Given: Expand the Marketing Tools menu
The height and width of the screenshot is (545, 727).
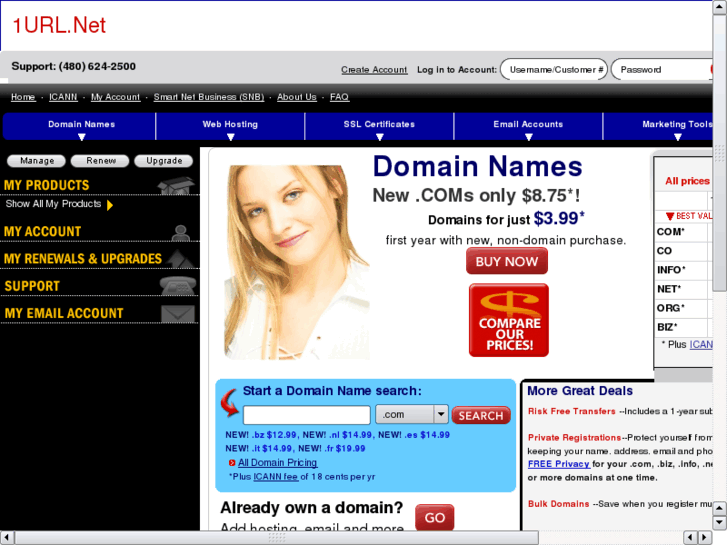Looking at the screenshot, I should click(x=658, y=126).
